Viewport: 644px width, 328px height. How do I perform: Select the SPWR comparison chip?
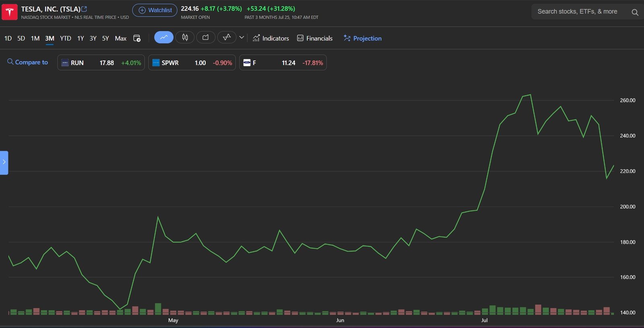[x=192, y=63]
